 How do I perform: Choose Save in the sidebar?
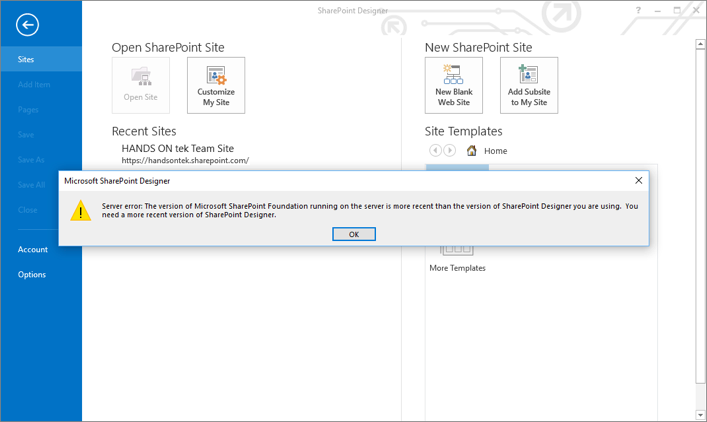[26, 134]
